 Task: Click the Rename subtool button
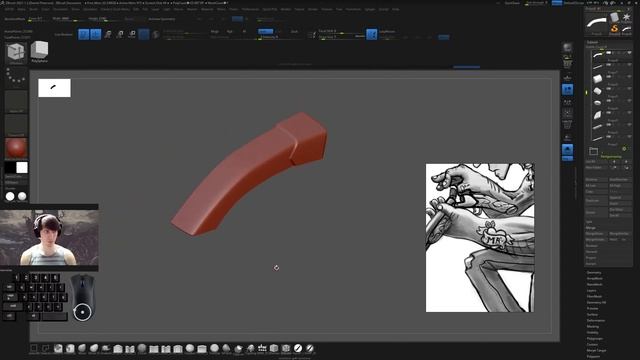(x=596, y=180)
